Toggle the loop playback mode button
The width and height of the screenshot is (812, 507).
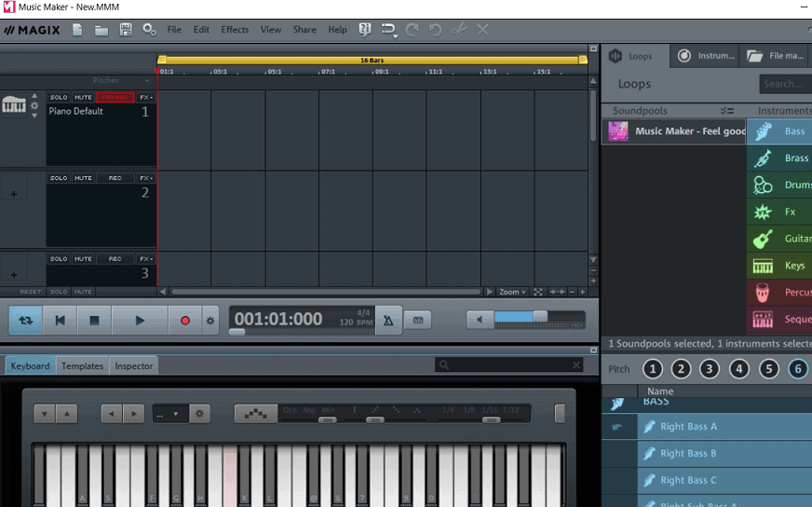point(25,321)
